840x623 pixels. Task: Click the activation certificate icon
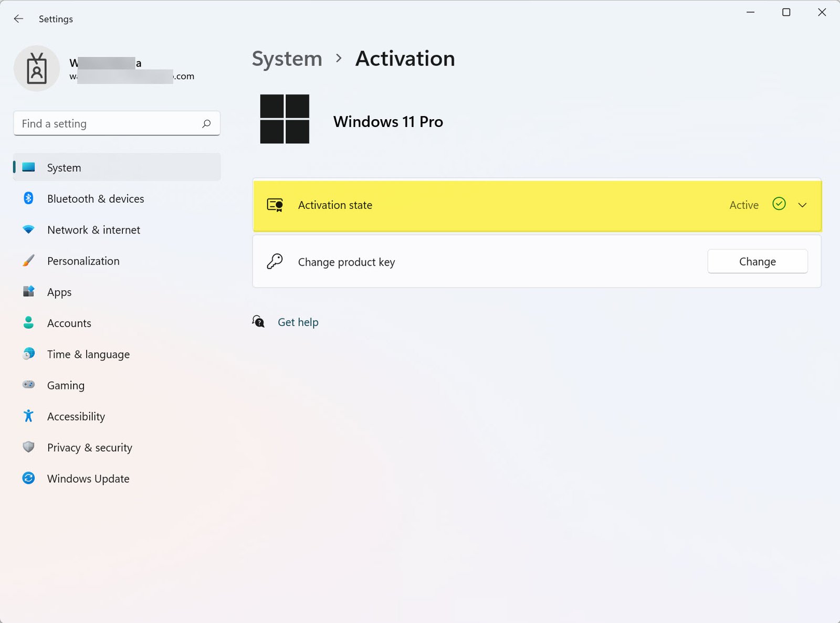point(275,205)
